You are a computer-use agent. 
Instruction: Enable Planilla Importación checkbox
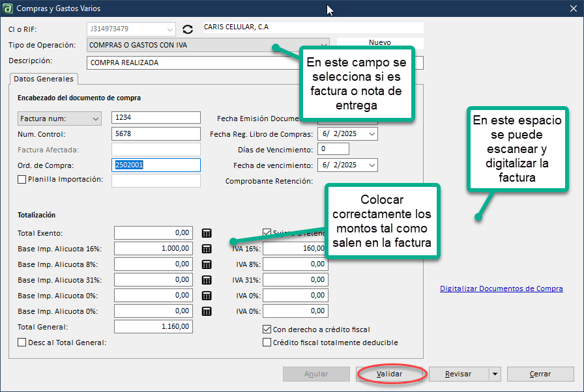pos(22,180)
